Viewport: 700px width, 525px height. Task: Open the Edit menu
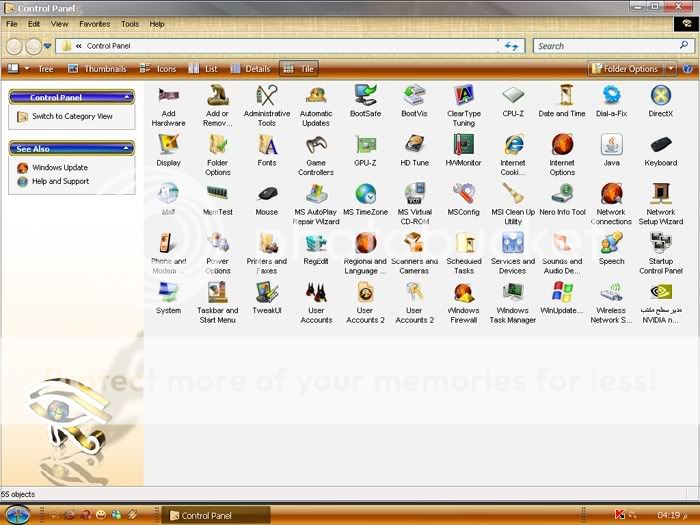click(x=34, y=24)
